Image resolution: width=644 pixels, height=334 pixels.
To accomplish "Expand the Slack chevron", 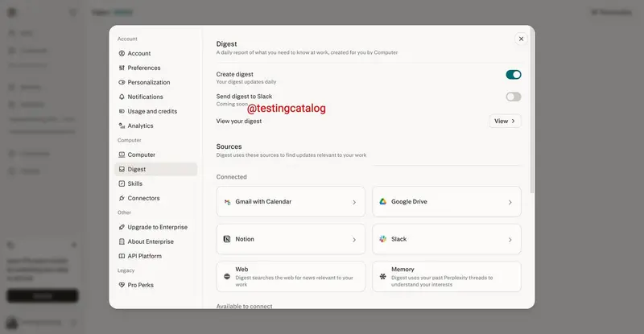I will 510,240.
